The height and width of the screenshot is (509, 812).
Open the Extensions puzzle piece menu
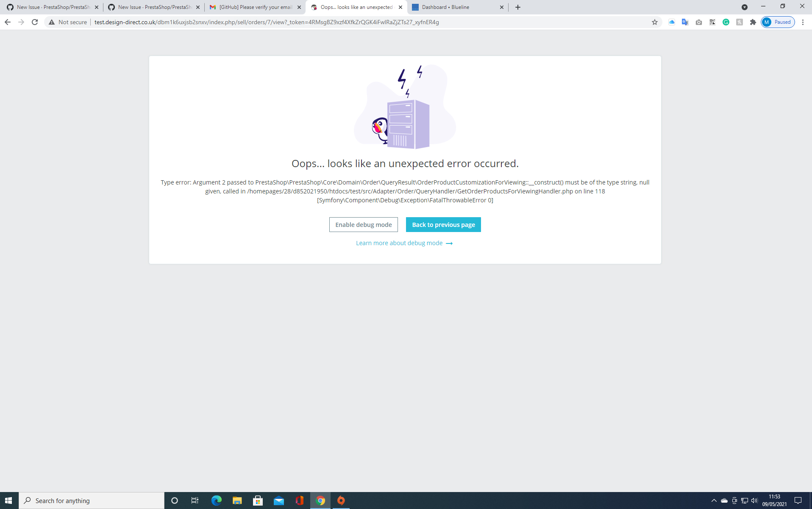753,22
